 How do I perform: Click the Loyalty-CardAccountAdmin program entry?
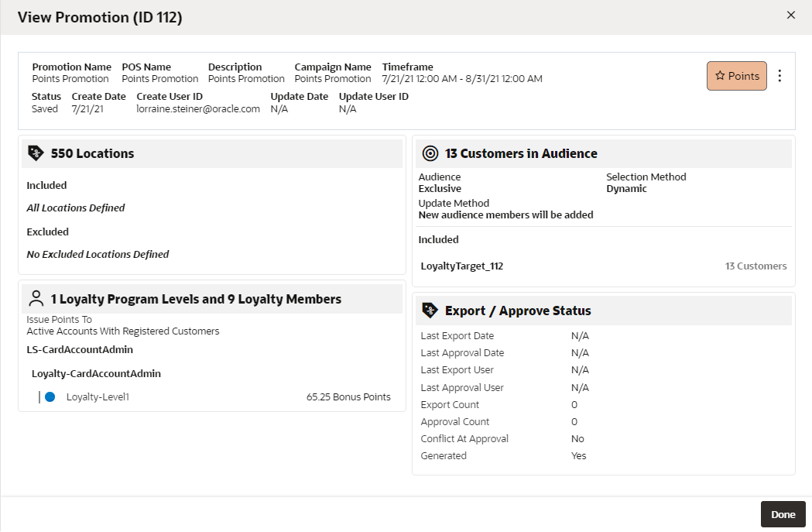click(96, 373)
